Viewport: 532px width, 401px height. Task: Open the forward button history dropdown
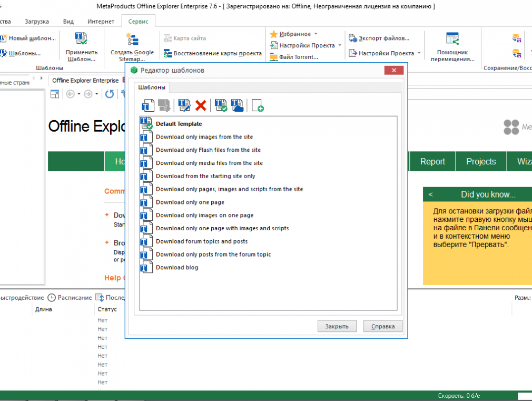click(97, 94)
